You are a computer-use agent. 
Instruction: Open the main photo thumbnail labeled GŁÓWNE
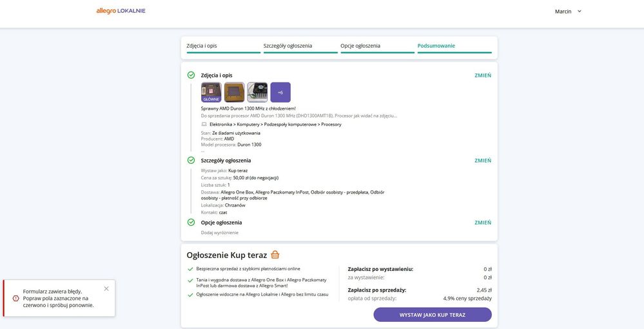[211, 92]
